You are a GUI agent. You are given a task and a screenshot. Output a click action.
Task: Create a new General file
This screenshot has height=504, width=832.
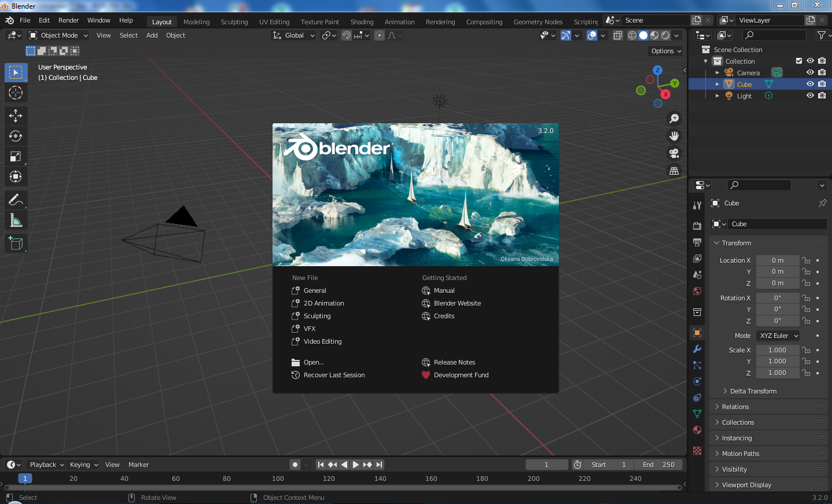(x=309, y=290)
